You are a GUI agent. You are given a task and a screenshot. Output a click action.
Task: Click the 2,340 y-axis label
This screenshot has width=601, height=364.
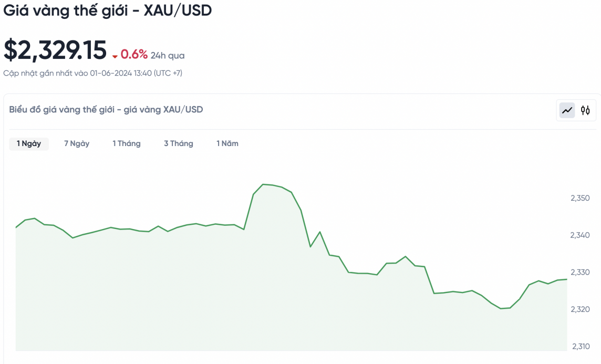[580, 235]
